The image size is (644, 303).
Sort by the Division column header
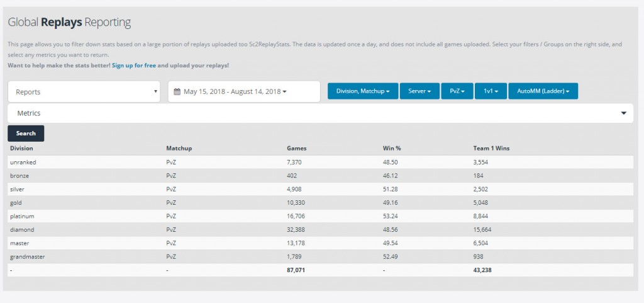[x=21, y=149]
